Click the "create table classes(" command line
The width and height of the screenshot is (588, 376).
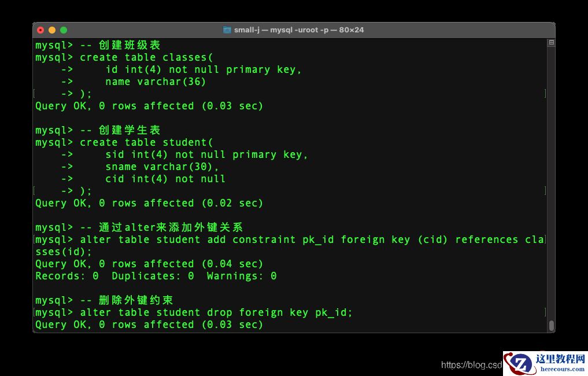point(146,57)
